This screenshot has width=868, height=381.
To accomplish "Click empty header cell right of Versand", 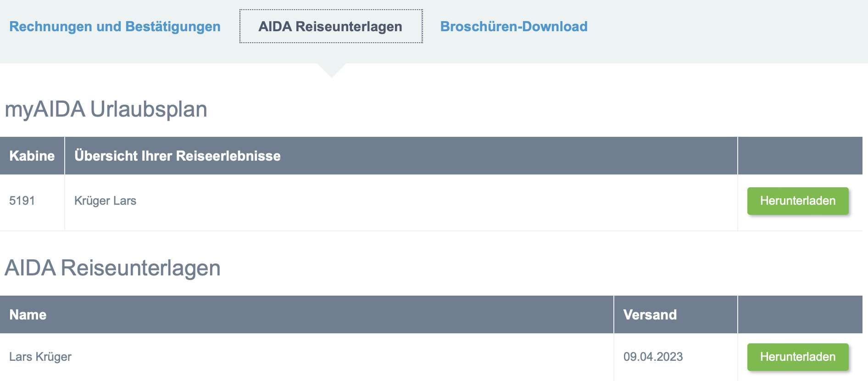I will [800, 315].
